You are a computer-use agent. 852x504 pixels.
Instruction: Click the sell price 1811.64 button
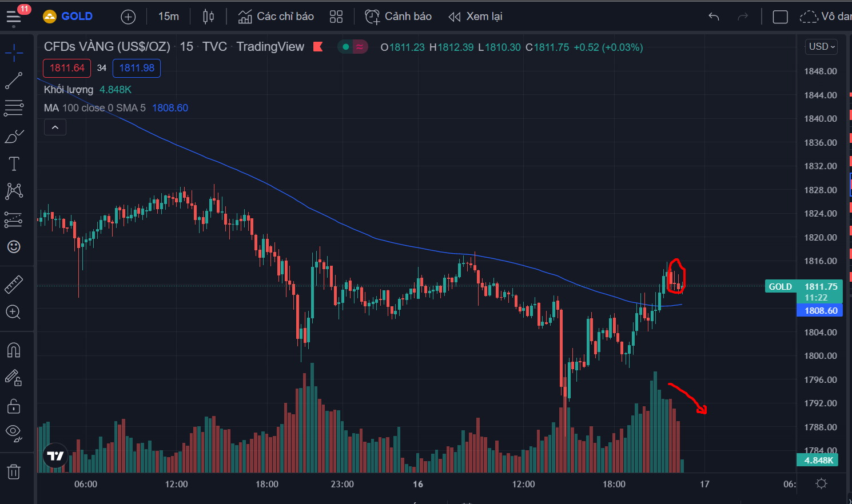67,68
